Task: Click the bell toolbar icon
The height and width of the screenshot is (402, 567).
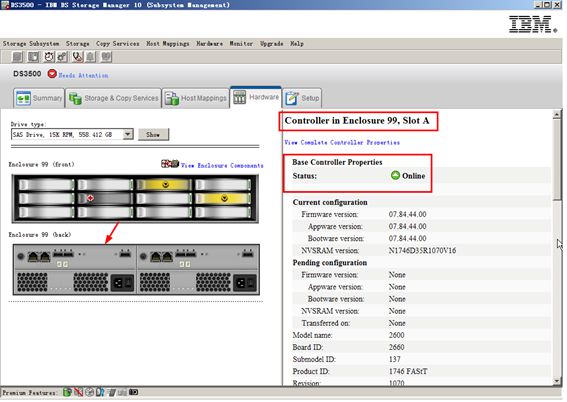Action: point(90,57)
